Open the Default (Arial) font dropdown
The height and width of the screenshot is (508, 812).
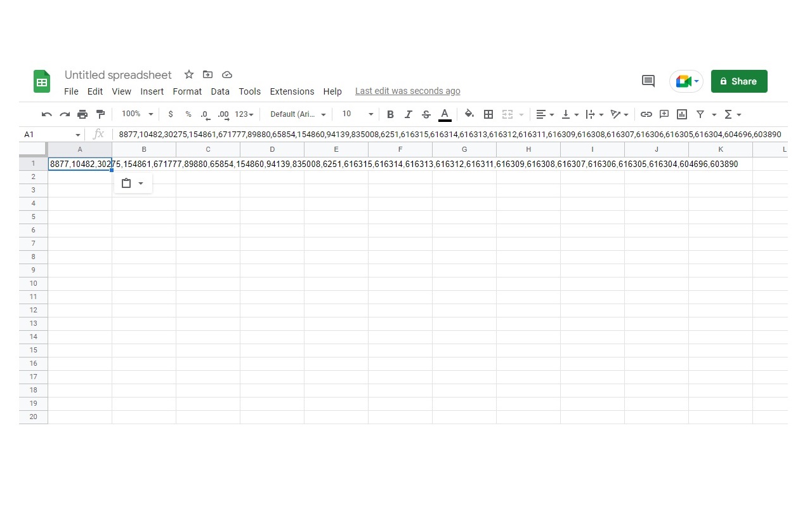click(298, 114)
